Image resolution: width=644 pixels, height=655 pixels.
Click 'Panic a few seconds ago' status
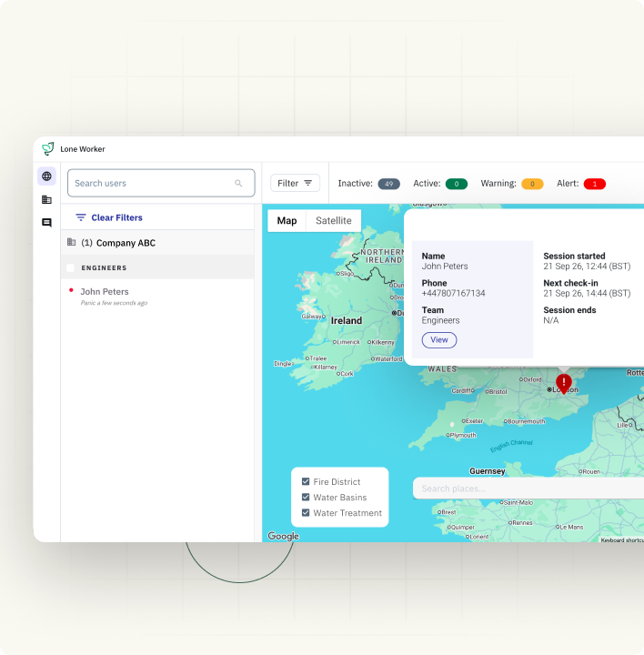(x=114, y=303)
